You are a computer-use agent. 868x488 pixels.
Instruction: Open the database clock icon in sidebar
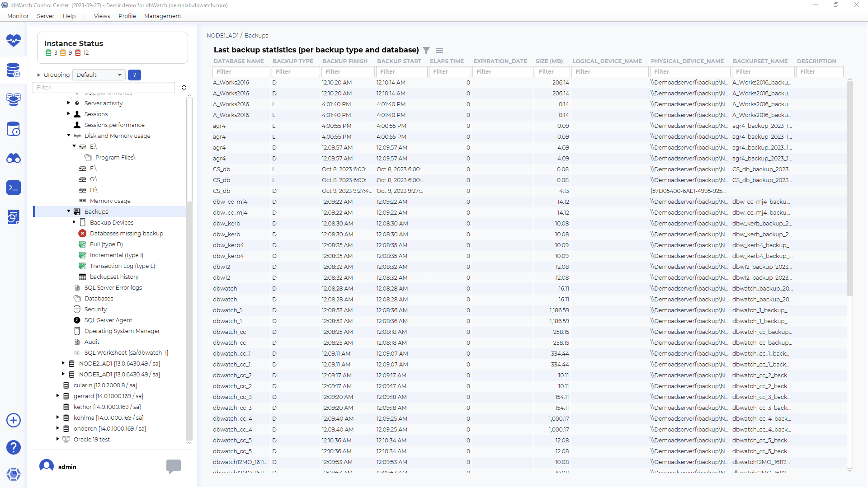point(14,129)
